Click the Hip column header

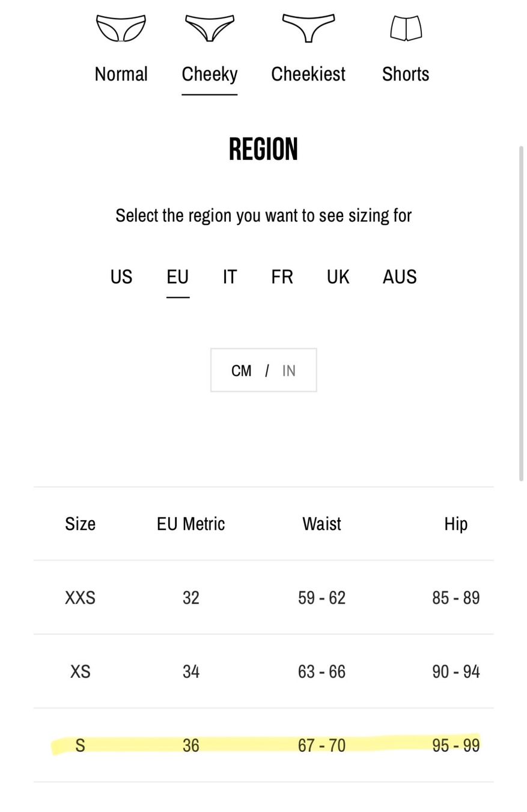point(455,524)
